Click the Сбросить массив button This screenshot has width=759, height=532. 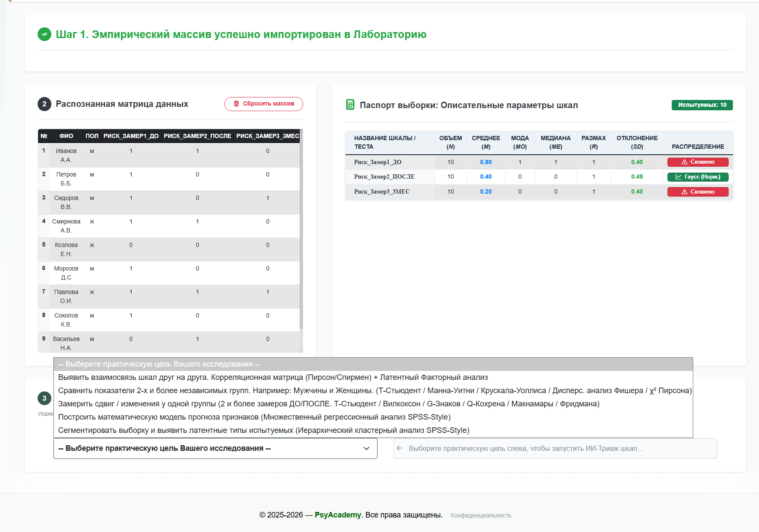264,104
